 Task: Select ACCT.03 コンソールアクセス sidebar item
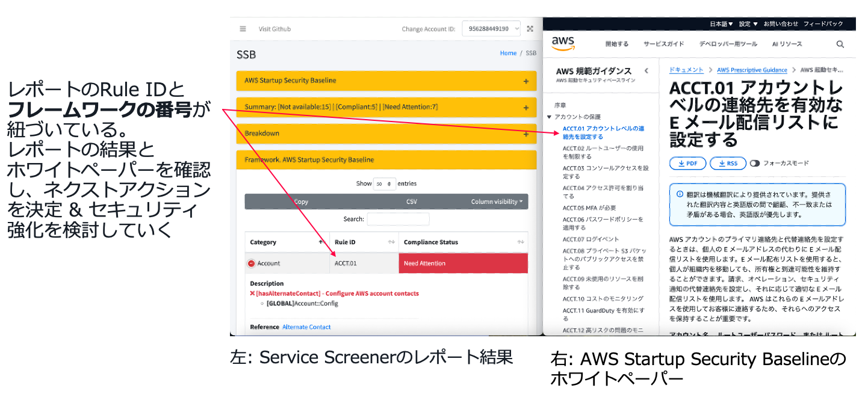pyautogui.click(x=606, y=172)
